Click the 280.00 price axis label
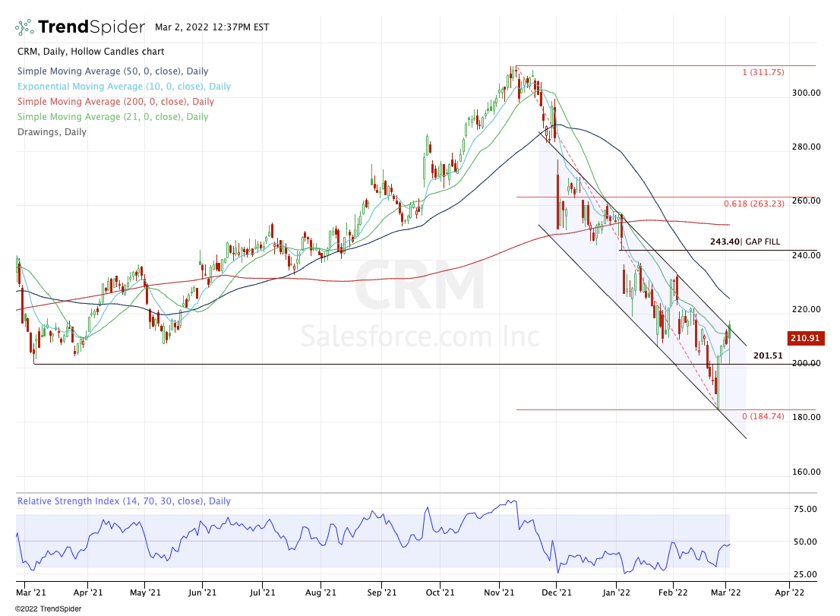Image resolution: width=840 pixels, height=616 pixels. point(807,147)
